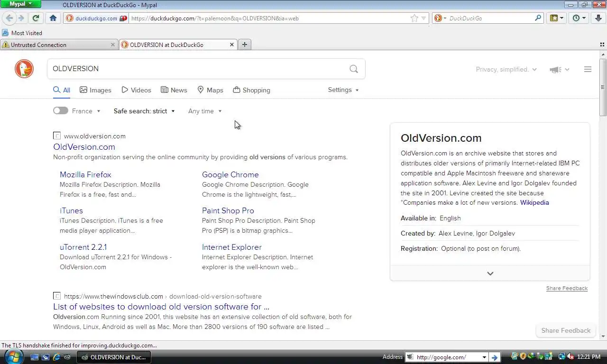Image resolution: width=607 pixels, height=364 pixels.
Task: Click the www.oldversion.com favicon
Action: pos(57,136)
